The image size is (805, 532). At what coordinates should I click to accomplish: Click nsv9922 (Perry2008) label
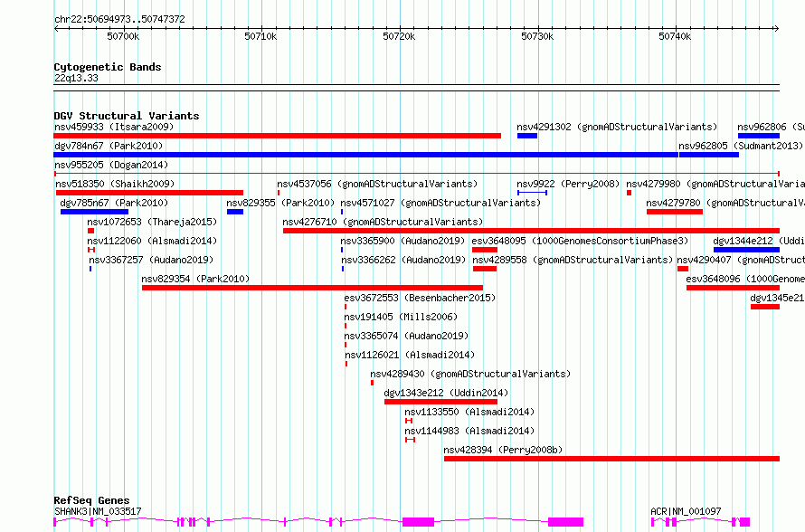click(568, 184)
